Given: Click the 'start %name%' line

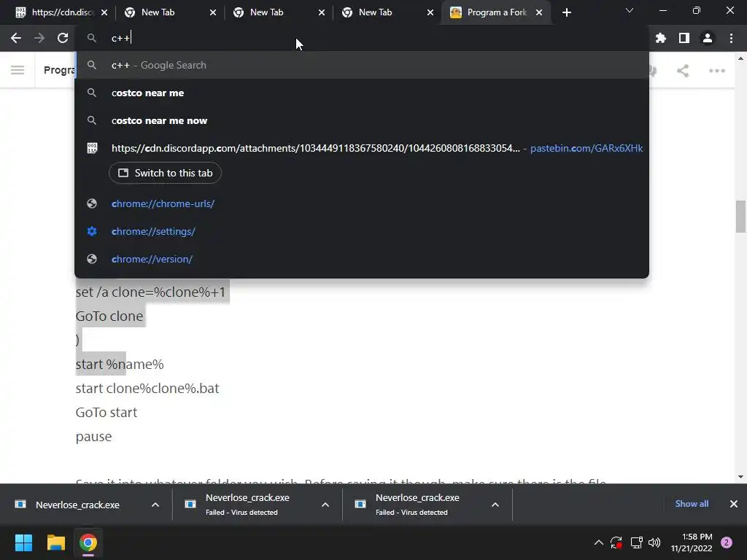Looking at the screenshot, I should 120,365.
